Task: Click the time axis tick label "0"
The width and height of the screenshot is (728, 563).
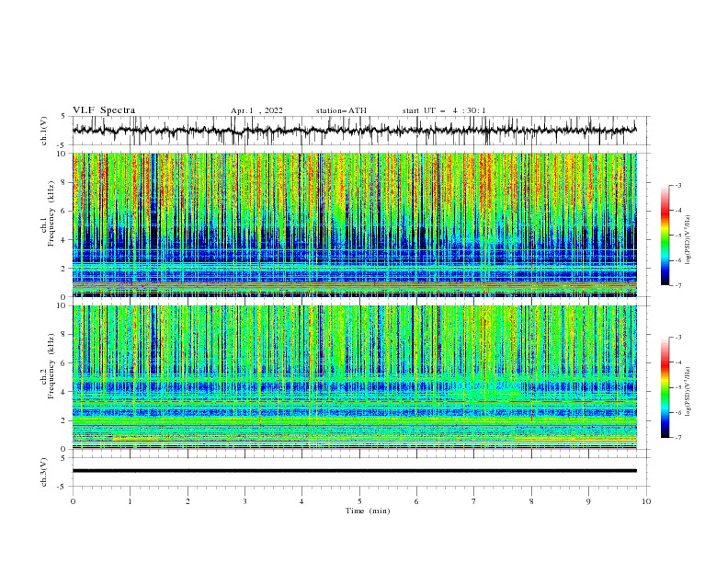Action: [x=73, y=501]
